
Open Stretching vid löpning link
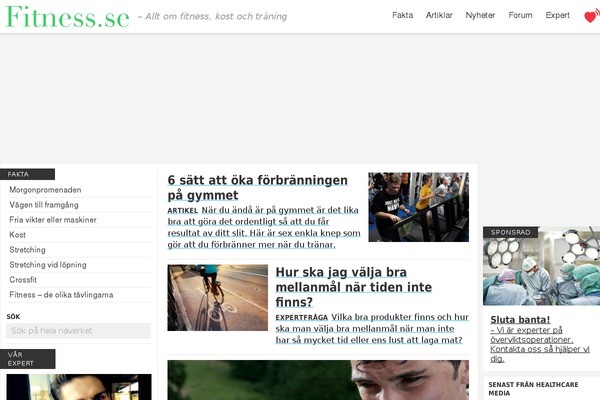48,264
